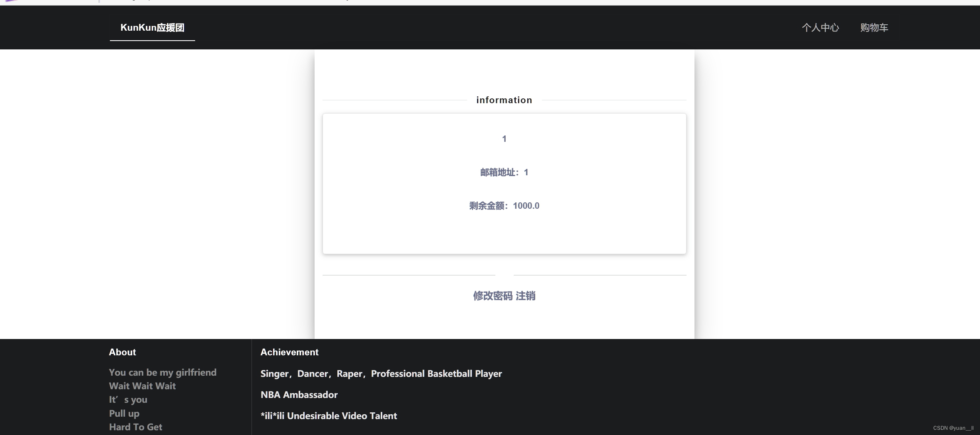This screenshot has height=435, width=980.
Task: Click the 修改密码 link
Action: [x=493, y=296]
